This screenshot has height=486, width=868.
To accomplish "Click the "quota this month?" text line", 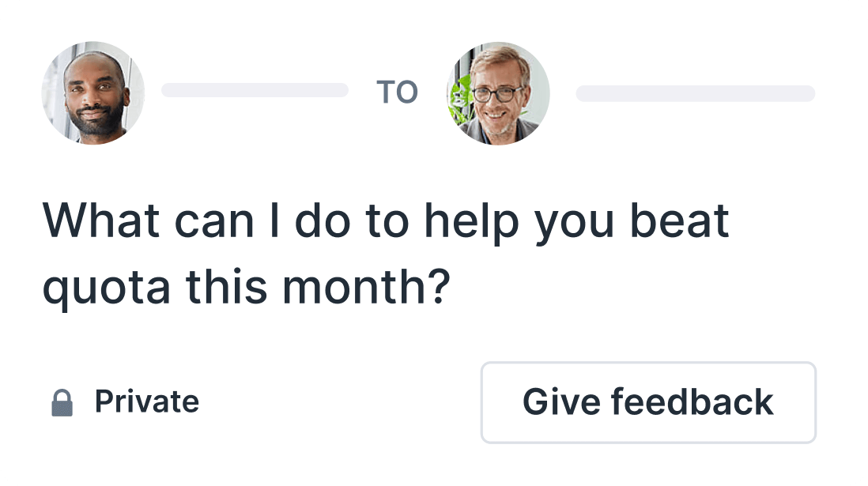I will [x=247, y=288].
